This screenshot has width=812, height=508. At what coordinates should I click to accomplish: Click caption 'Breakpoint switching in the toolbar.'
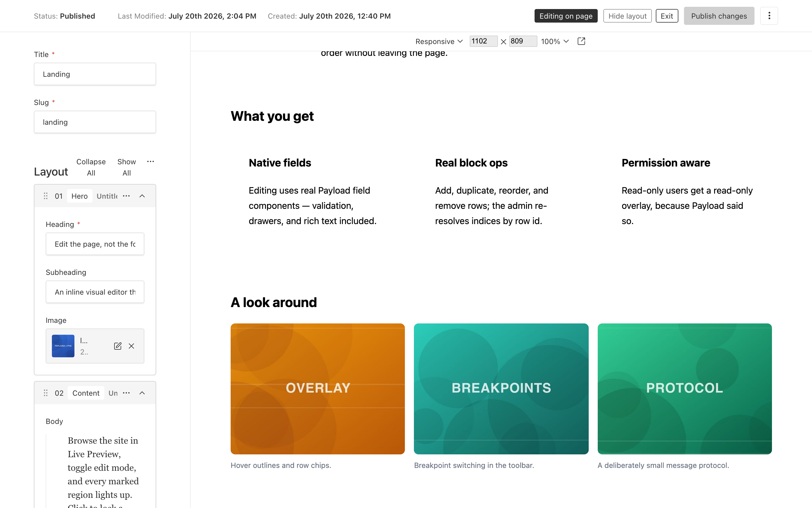pyautogui.click(x=474, y=465)
